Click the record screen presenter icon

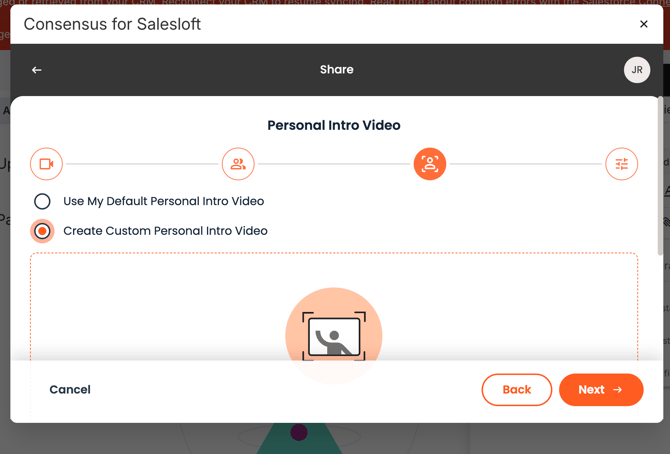334,336
